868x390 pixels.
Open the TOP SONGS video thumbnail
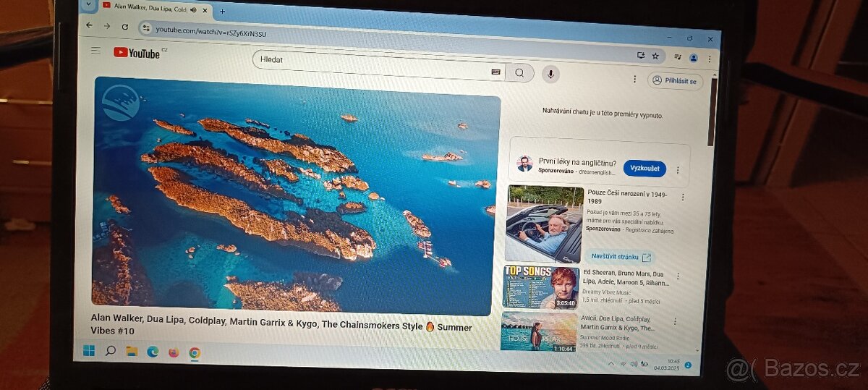click(541, 287)
